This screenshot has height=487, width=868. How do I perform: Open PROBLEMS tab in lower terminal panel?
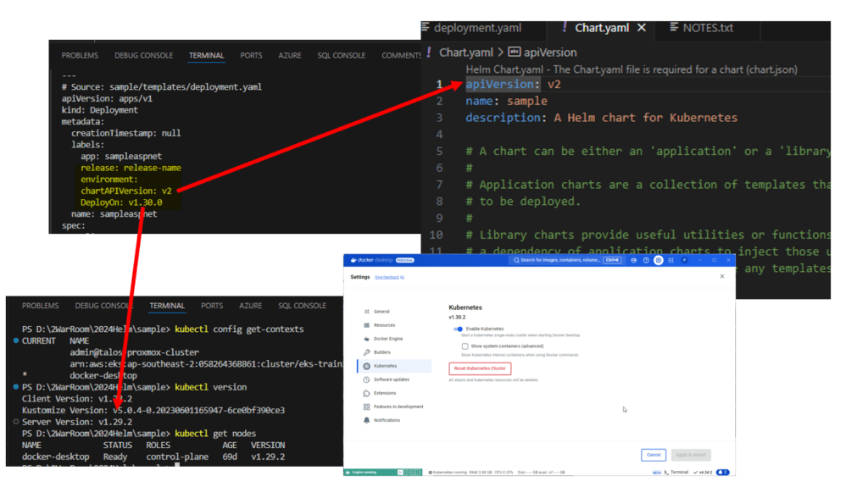[x=41, y=306]
